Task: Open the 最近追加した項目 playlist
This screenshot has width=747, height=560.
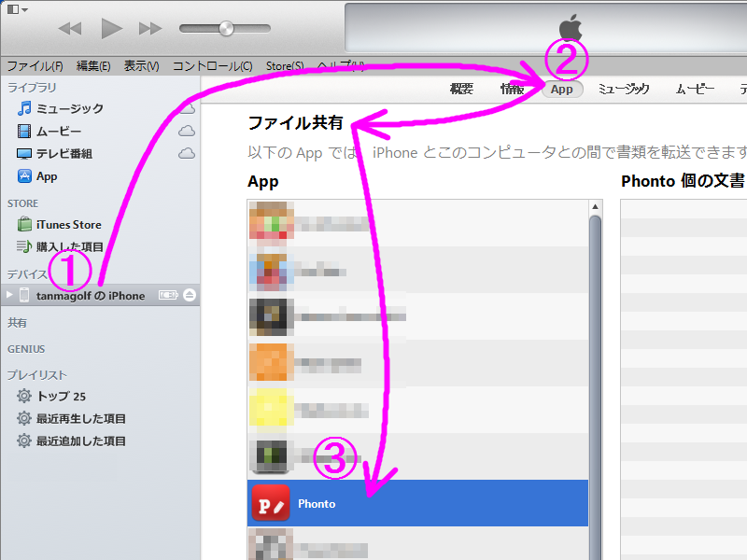Action: pos(81,441)
